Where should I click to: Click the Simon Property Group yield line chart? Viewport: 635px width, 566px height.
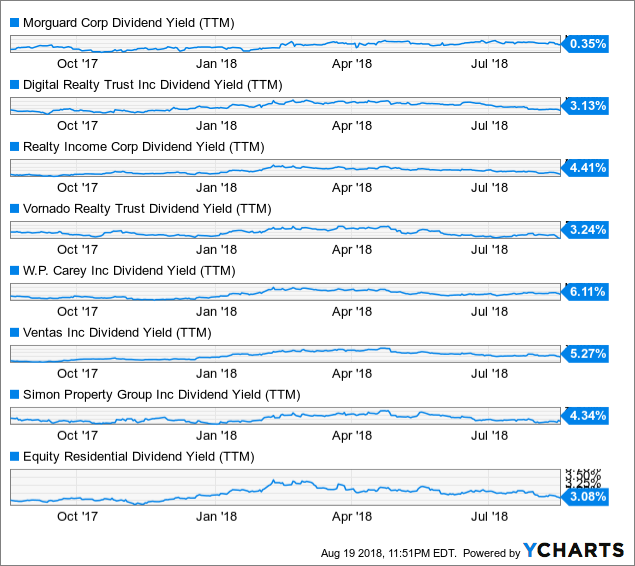tap(286, 416)
